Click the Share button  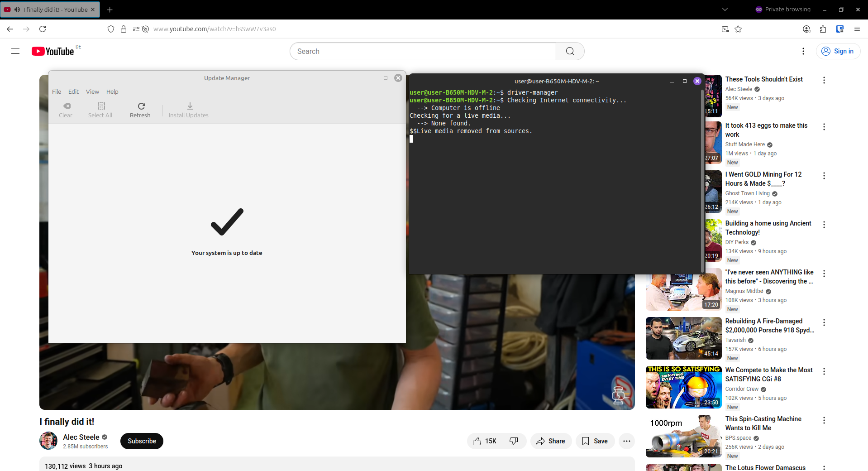pyautogui.click(x=551, y=441)
